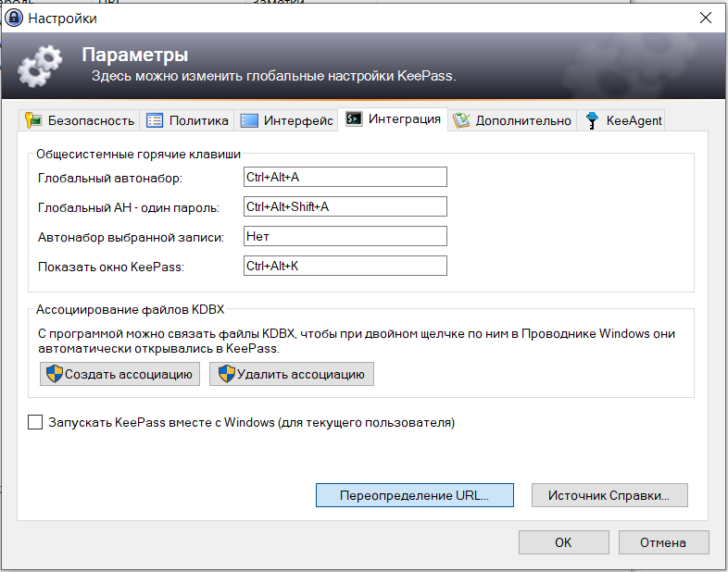Viewport: 728px width, 572px height.
Task: Click the window icon of Интерфейс tab
Action: coord(249,120)
